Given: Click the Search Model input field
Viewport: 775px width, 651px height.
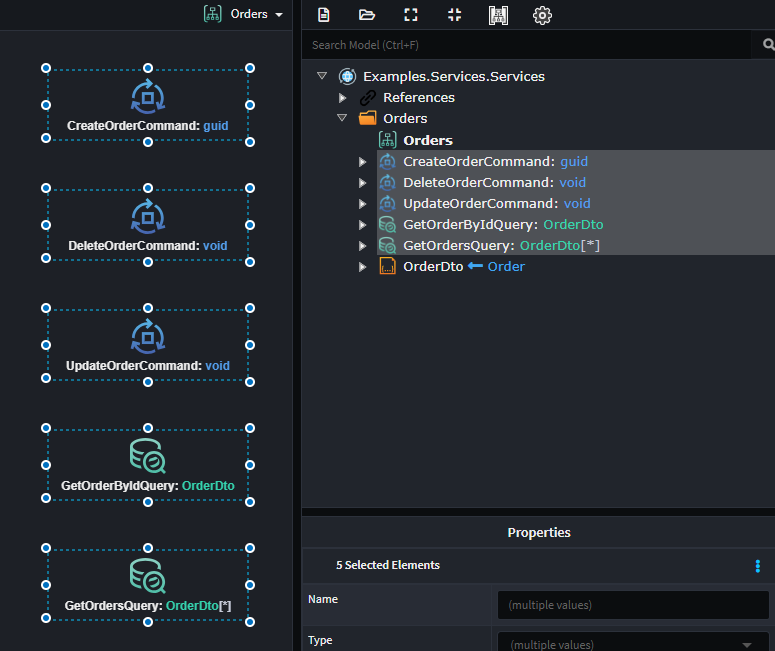Looking at the screenshot, I should pyautogui.click(x=526, y=45).
